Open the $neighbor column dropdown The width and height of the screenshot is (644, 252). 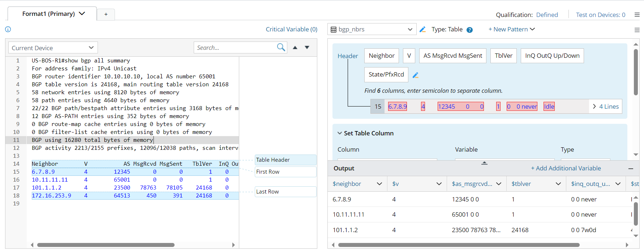click(x=379, y=184)
